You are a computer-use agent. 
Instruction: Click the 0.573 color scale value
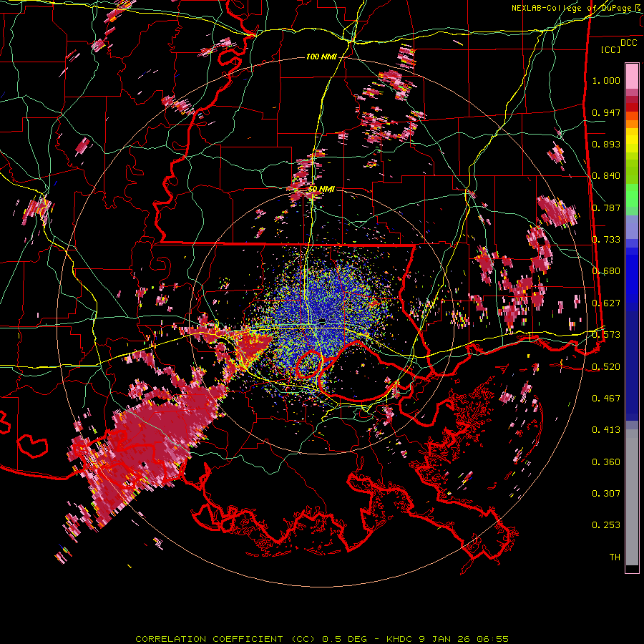point(606,335)
